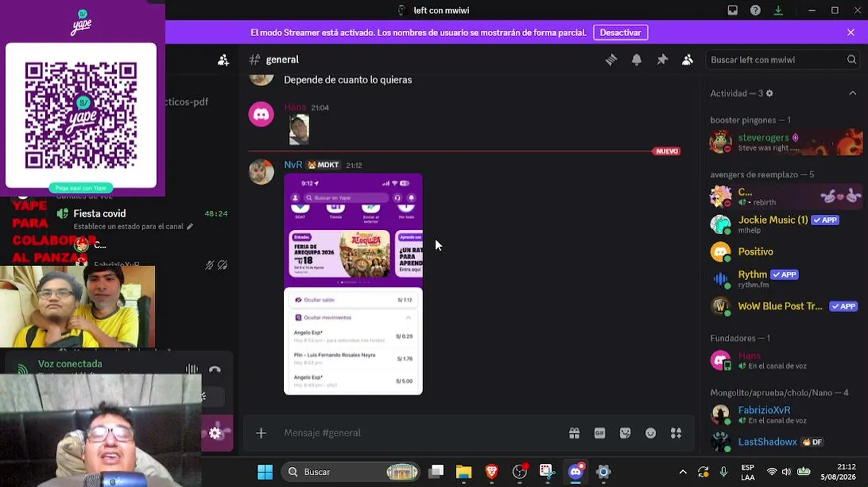Click the Hans username in chat

295,108
